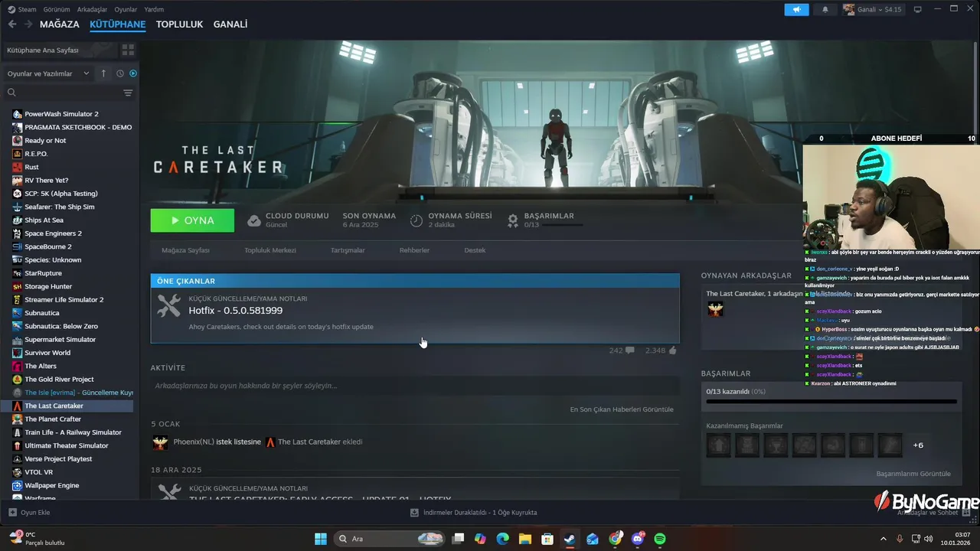Click the Windows taskbar search box
Viewport: 980px width, 551px height.
(x=390, y=539)
